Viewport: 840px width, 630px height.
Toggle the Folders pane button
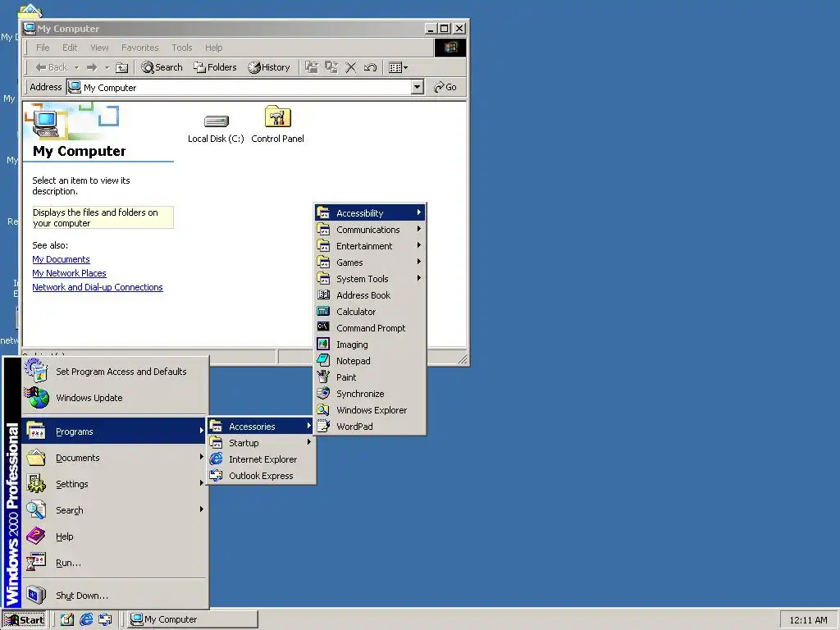pyautogui.click(x=215, y=67)
